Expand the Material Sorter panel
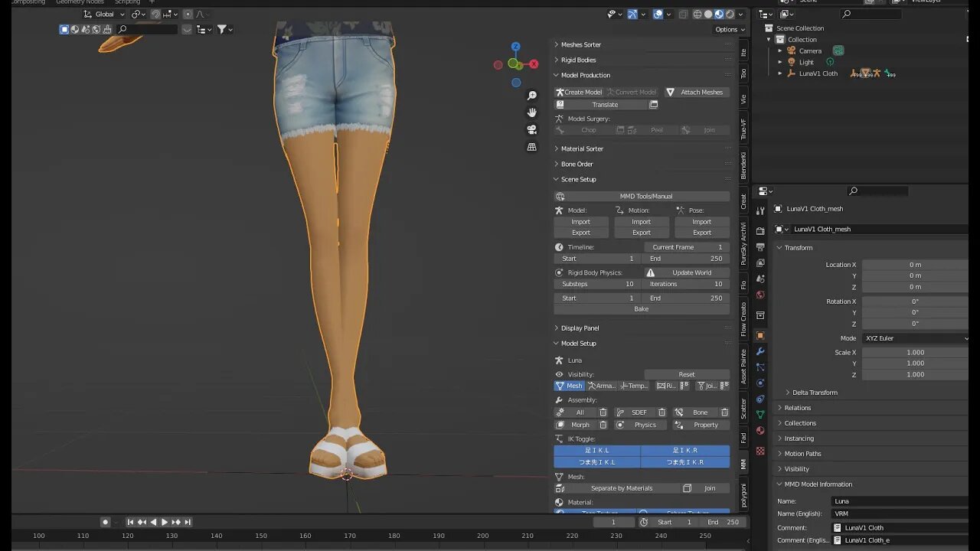Screen dimensions: 980x551 (582, 148)
